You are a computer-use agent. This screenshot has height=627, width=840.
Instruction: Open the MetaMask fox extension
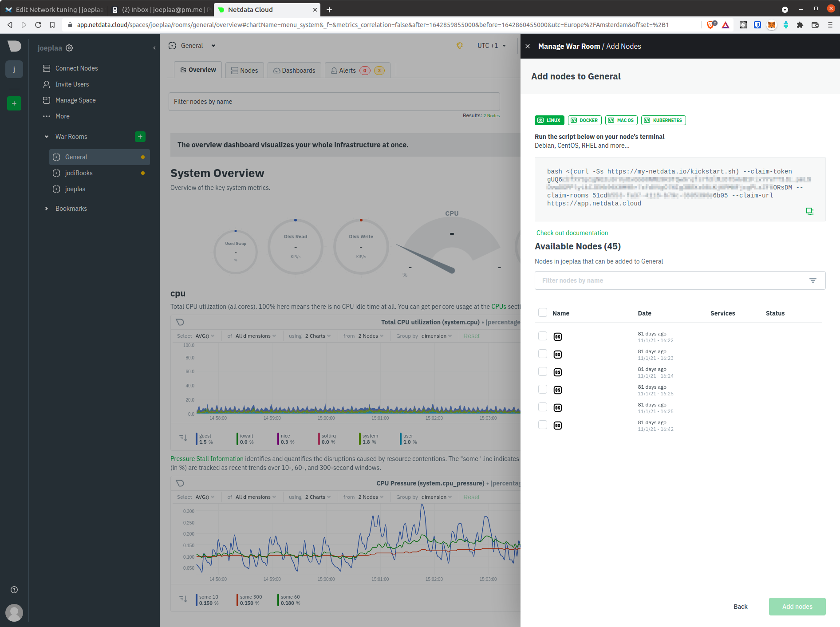pyautogui.click(x=772, y=25)
